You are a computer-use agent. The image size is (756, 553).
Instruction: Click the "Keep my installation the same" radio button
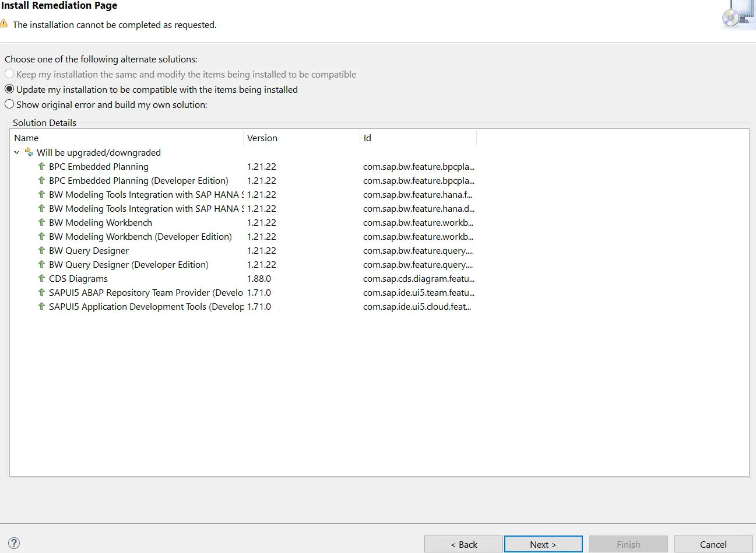[x=9, y=74]
